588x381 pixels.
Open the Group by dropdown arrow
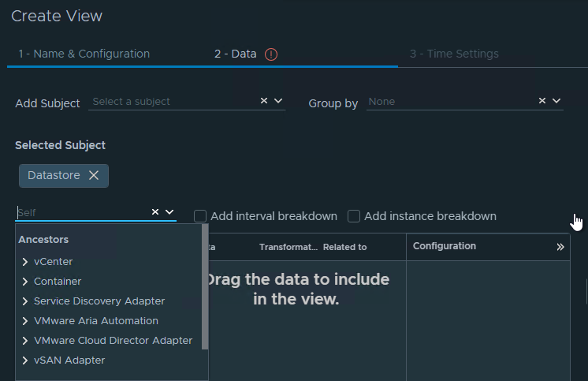(x=556, y=101)
